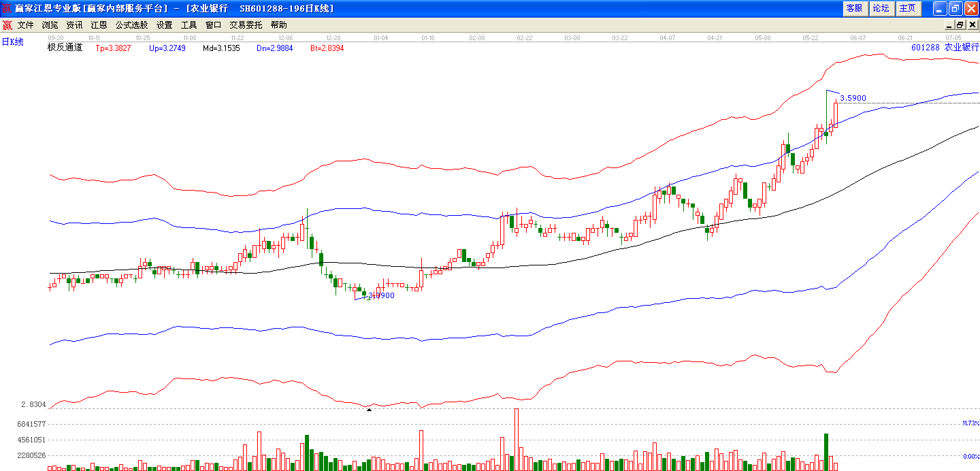Click the Up=3.2749 indicator value
Viewport: 980px width, 471px height.
click(x=167, y=48)
